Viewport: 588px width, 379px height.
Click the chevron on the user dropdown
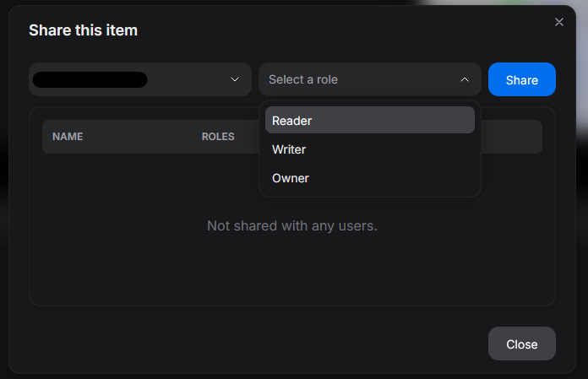pyautogui.click(x=235, y=79)
